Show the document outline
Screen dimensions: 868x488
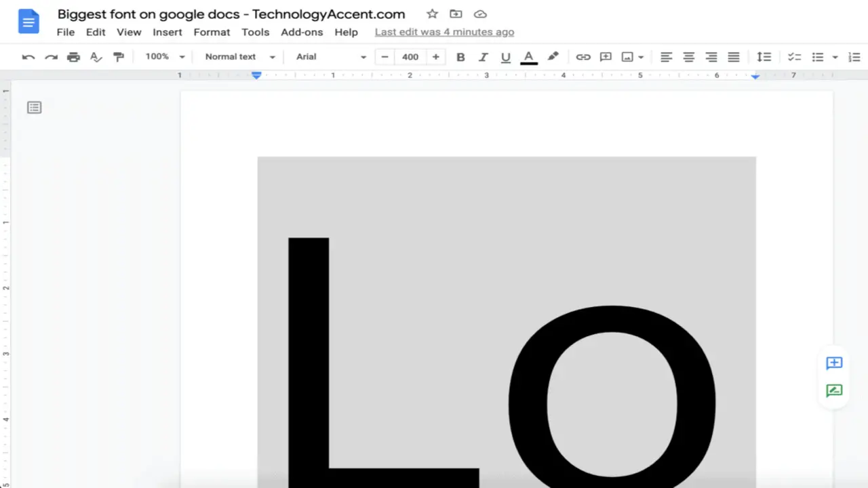(34, 107)
